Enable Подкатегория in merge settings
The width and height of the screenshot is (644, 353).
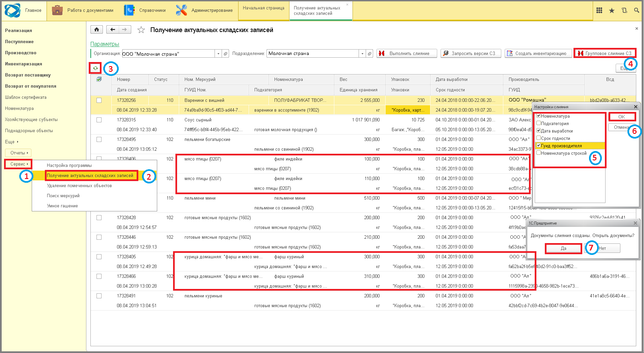(x=539, y=123)
